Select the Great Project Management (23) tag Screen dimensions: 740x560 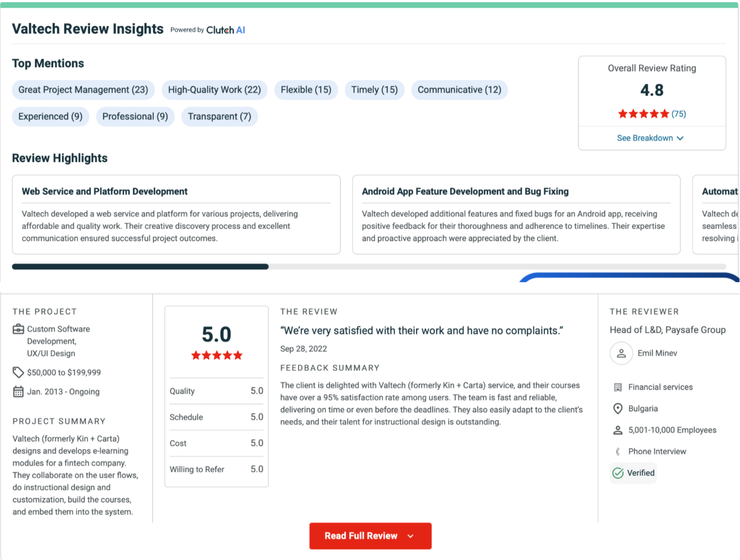(x=83, y=90)
